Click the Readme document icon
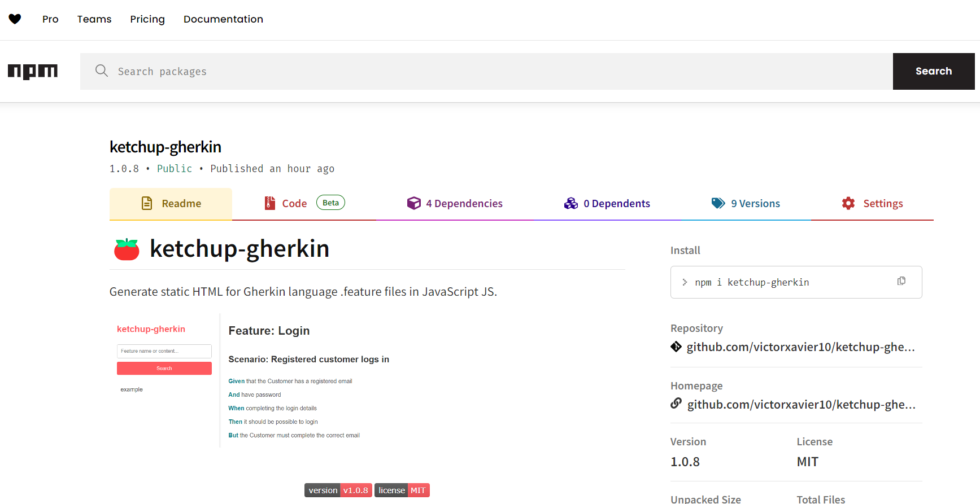This screenshot has height=504, width=980. 147,203
